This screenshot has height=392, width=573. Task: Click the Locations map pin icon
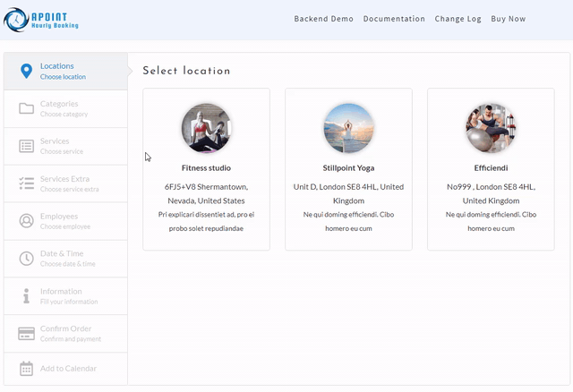pos(26,71)
